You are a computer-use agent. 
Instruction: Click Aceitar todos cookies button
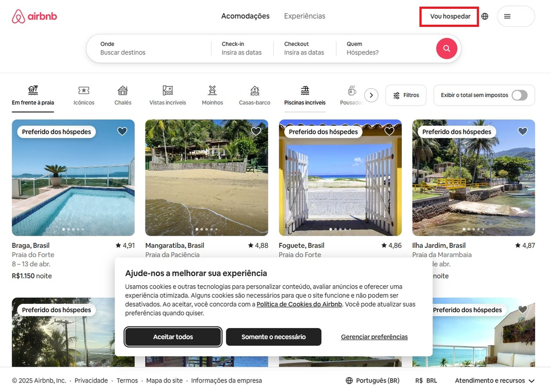[173, 337]
